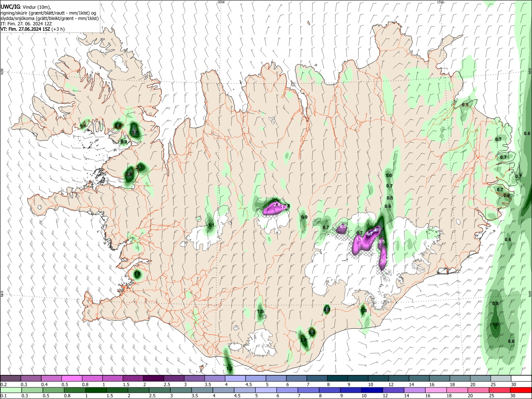Click the 3.5 value on the Westfjords rain cell
This screenshot has width=532, height=399.
[x=134, y=133]
